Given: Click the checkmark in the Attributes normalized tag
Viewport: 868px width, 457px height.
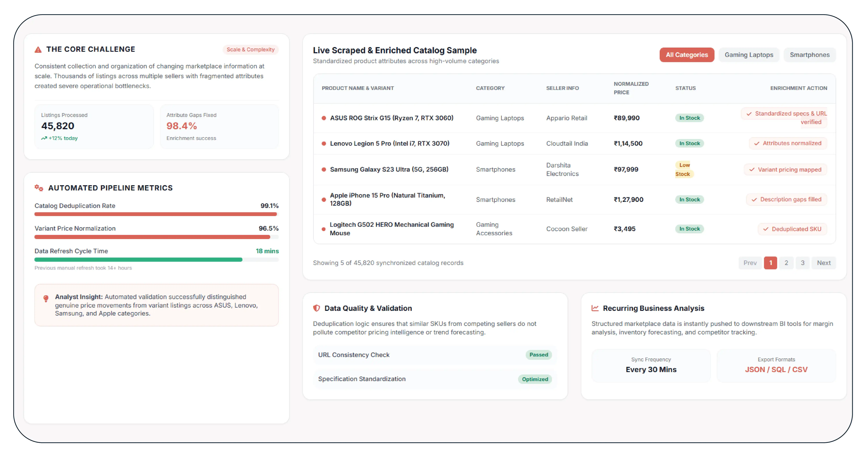Looking at the screenshot, I should tap(756, 143).
